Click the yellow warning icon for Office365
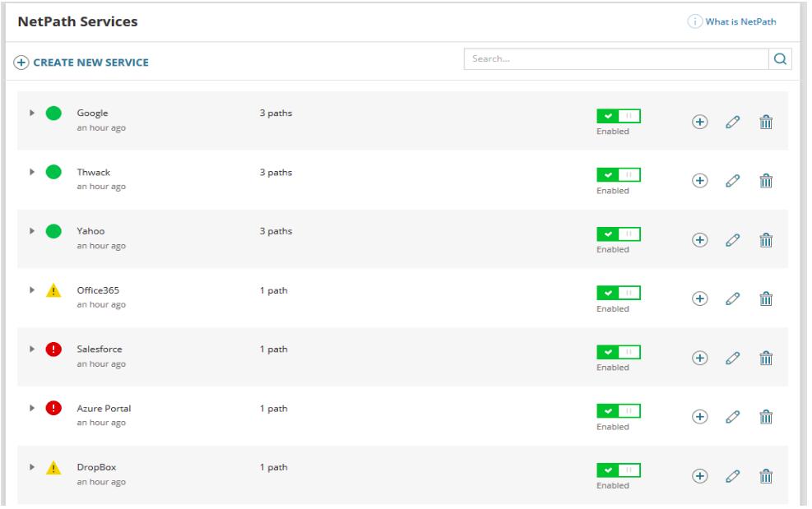This screenshot has height=509, width=812. [53, 290]
